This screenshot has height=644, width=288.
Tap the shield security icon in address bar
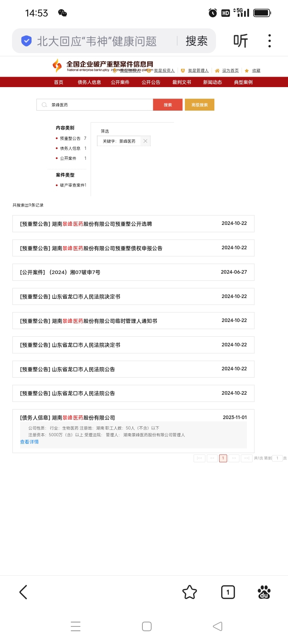click(x=26, y=41)
